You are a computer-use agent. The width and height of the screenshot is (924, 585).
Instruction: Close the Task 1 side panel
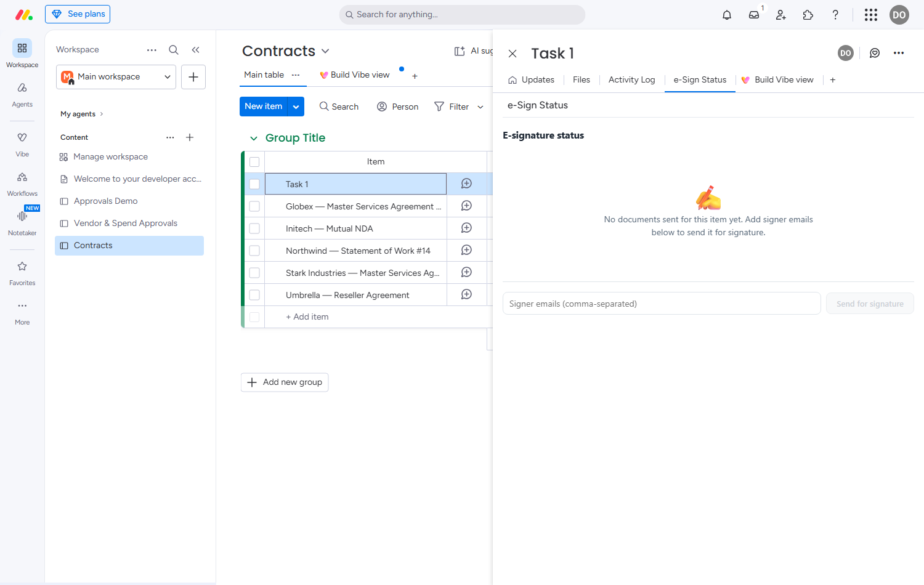click(513, 54)
